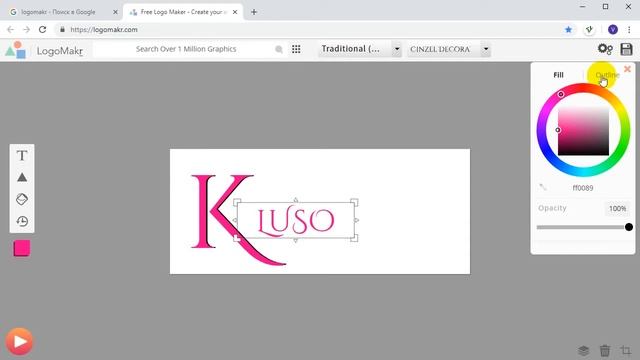640x360 pixels.
Task: Click the trash delete icon
Action: click(605, 350)
